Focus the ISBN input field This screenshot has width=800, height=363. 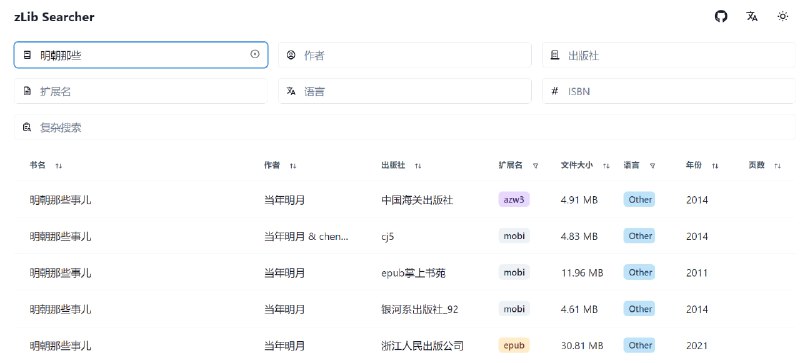pyautogui.click(x=668, y=91)
